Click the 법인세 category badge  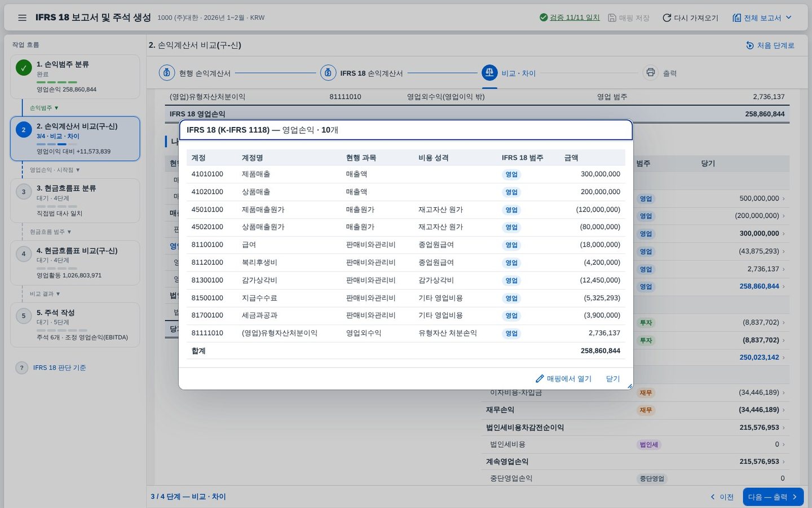[648, 445]
